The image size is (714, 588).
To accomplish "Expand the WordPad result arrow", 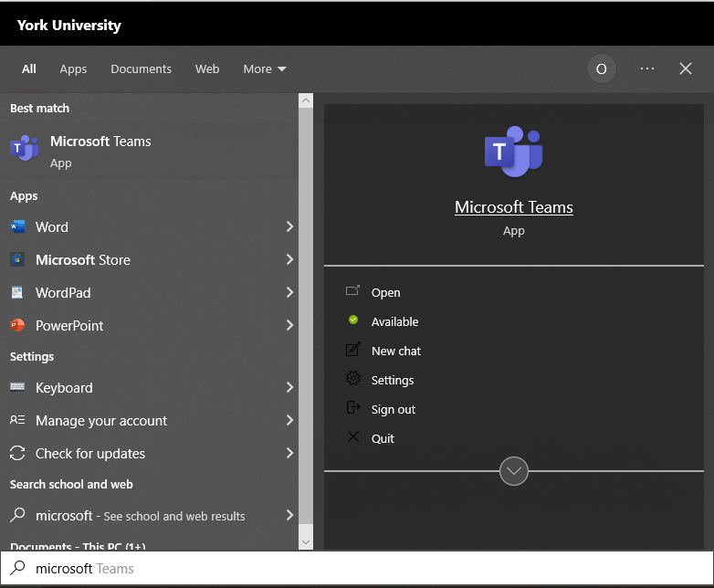I will coord(289,292).
